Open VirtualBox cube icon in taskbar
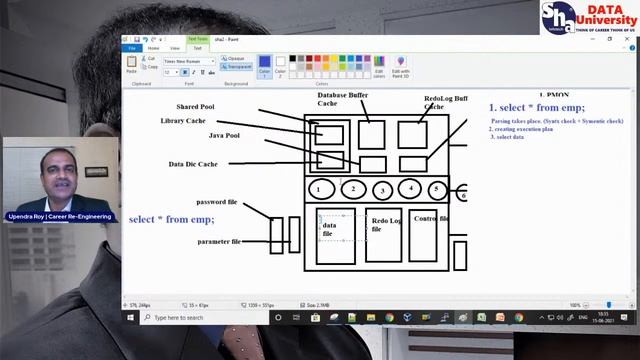640x360 pixels. 407,318
